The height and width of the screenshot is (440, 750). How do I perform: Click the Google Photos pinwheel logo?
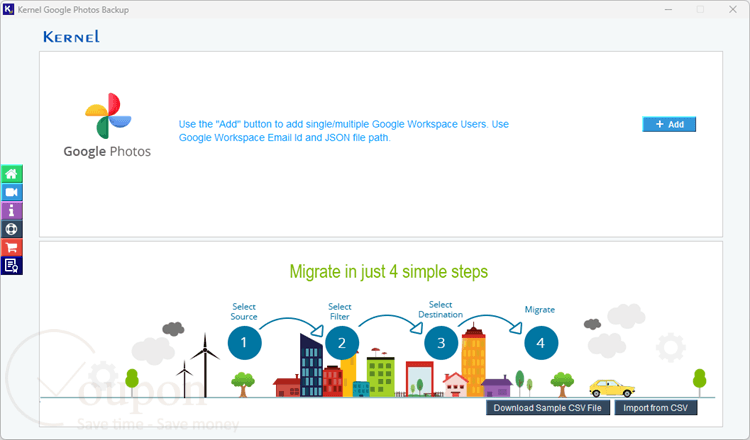point(108,116)
